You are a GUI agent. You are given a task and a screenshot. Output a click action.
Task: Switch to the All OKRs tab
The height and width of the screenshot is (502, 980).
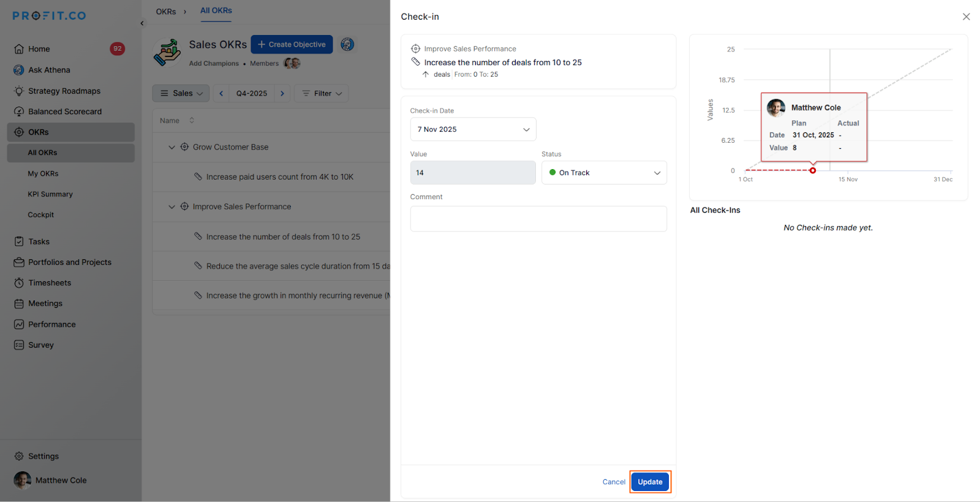[x=216, y=10]
